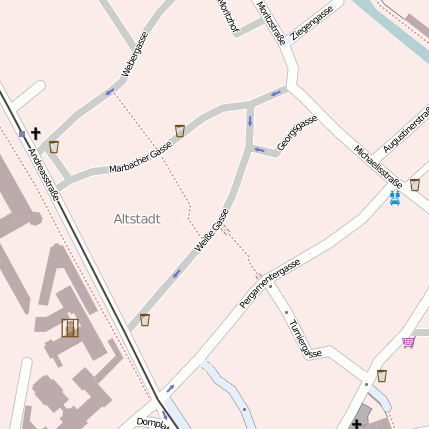Click the blue tram stop square marker
The height and width of the screenshot is (429, 429).
pyautogui.click(x=22, y=134)
